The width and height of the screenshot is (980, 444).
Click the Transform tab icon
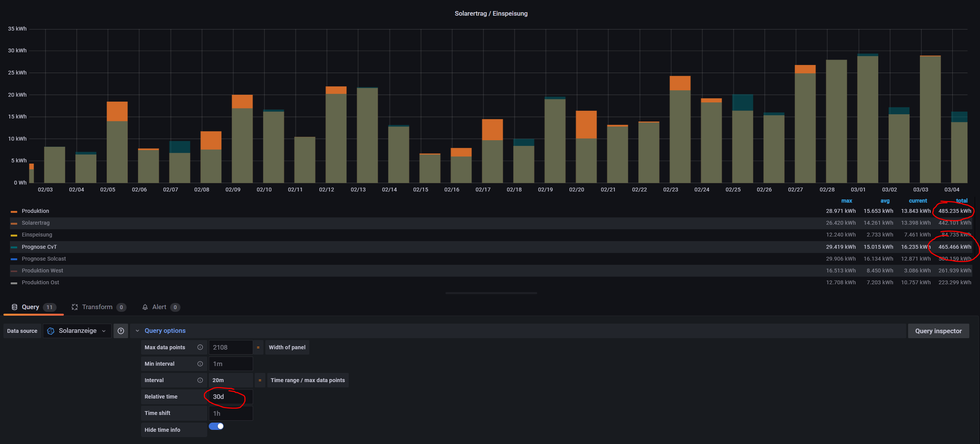coord(75,307)
